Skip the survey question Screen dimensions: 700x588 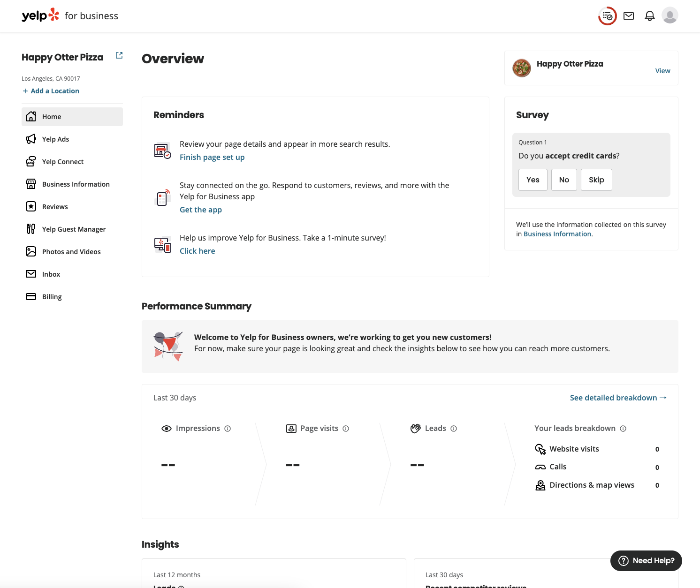tap(596, 180)
